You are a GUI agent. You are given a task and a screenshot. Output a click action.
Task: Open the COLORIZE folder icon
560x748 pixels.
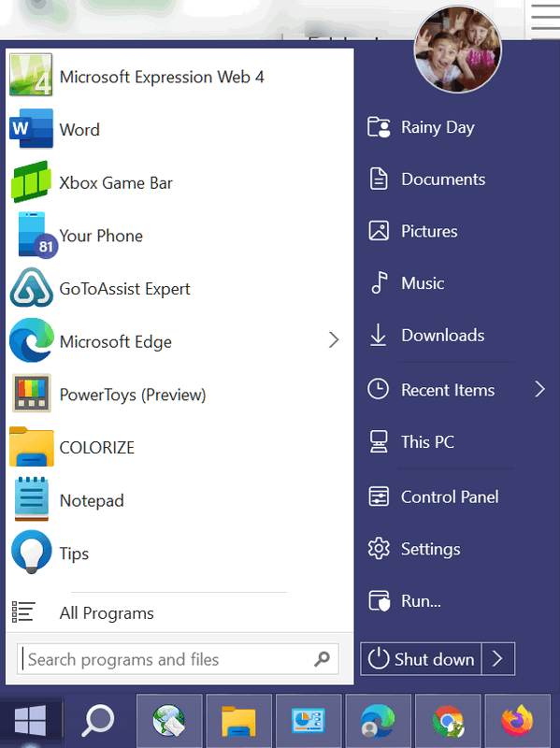32,447
